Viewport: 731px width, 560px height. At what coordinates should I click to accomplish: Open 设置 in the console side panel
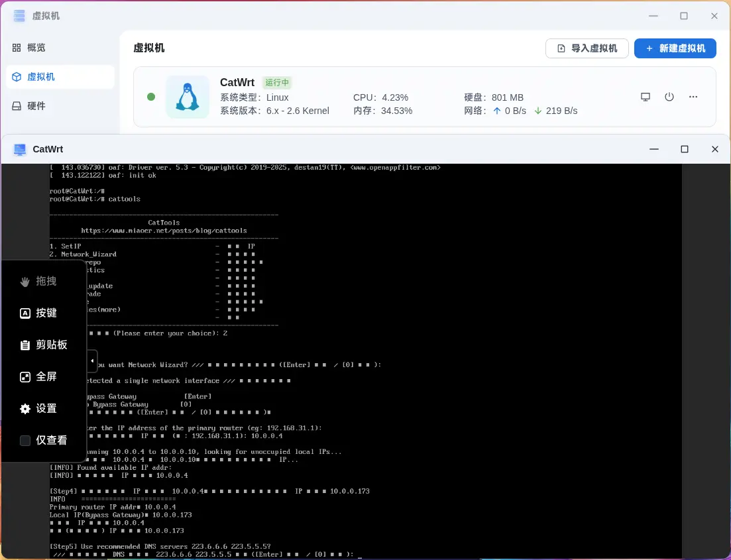pos(38,409)
